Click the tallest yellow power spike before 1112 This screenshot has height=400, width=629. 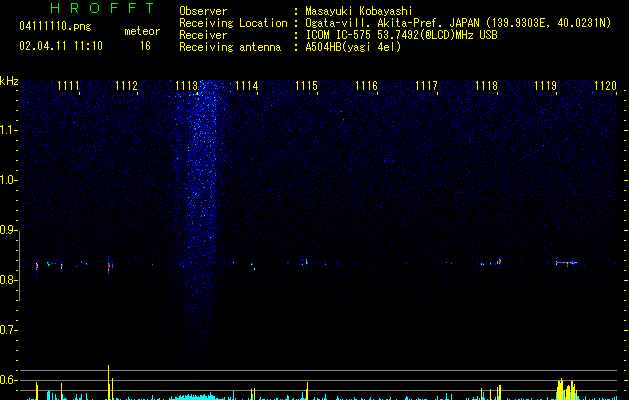pos(108,382)
